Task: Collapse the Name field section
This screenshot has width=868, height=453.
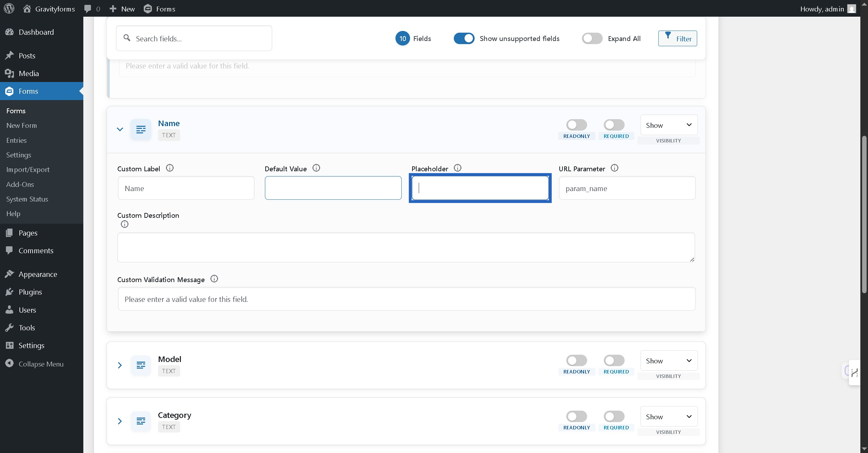Action: tap(120, 129)
